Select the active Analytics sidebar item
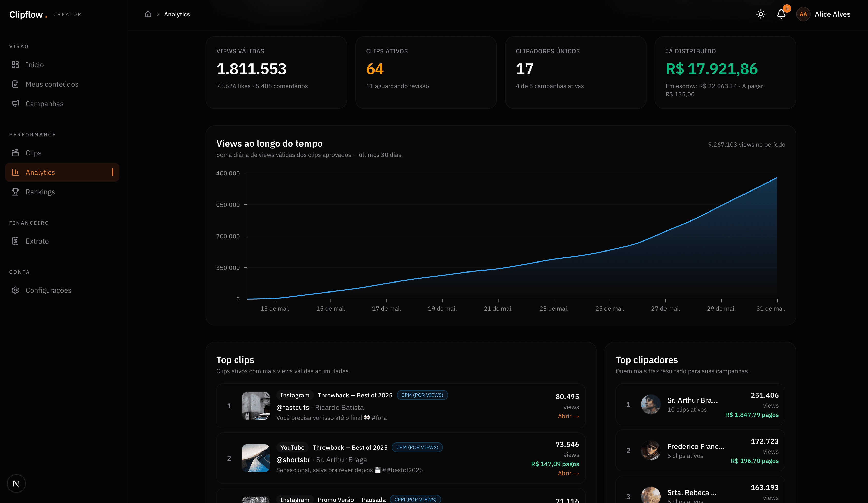 [x=62, y=172]
